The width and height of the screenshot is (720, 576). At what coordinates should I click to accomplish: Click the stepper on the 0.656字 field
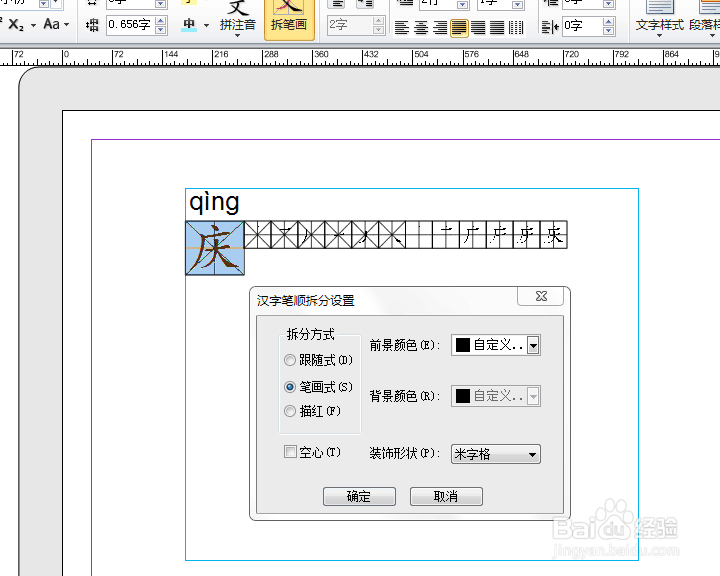click(161, 25)
